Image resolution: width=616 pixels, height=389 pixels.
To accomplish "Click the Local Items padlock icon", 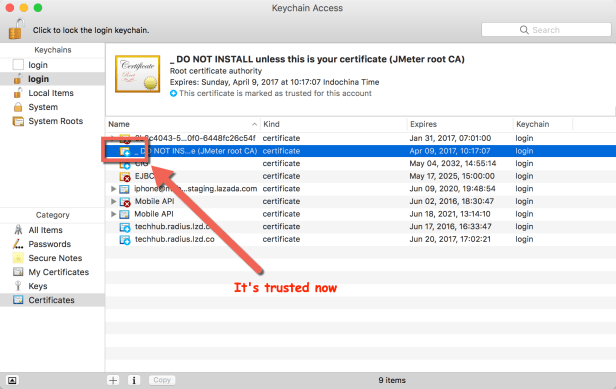I will coord(18,93).
